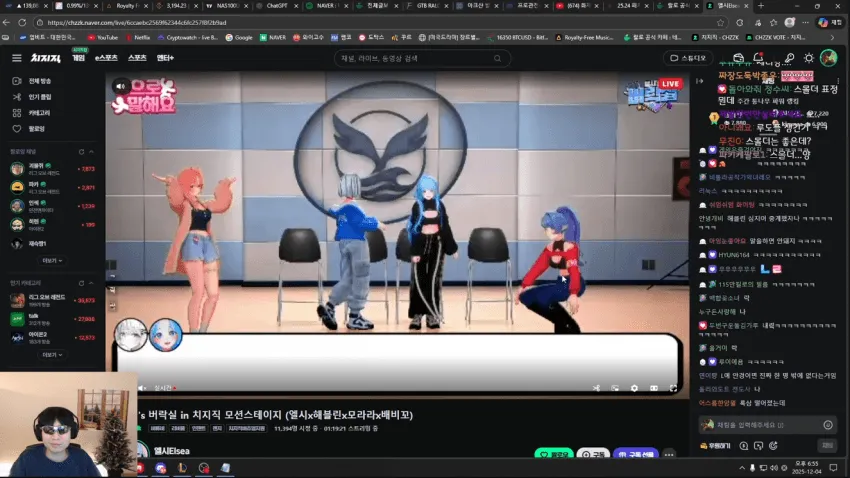Switch to the 게임 tab
This screenshot has height=478, width=850.
pos(79,58)
